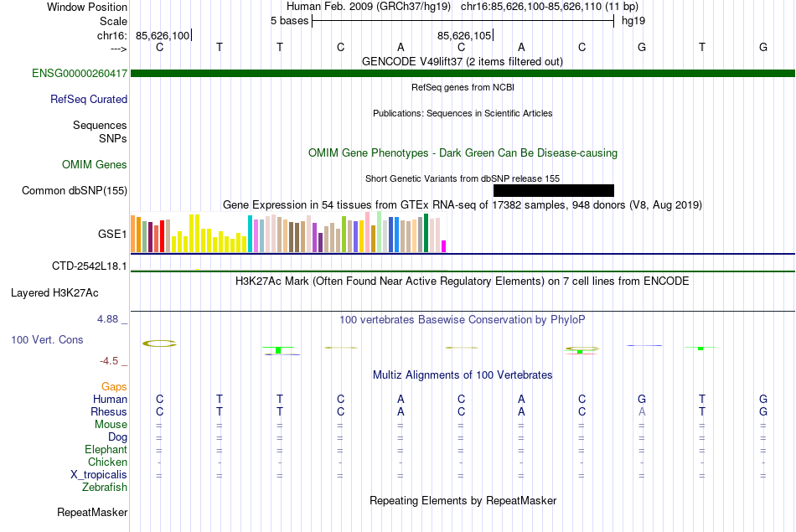This screenshot has height=532, width=796.
Task: Click the blue line in PhyloP track
Action: point(644,346)
